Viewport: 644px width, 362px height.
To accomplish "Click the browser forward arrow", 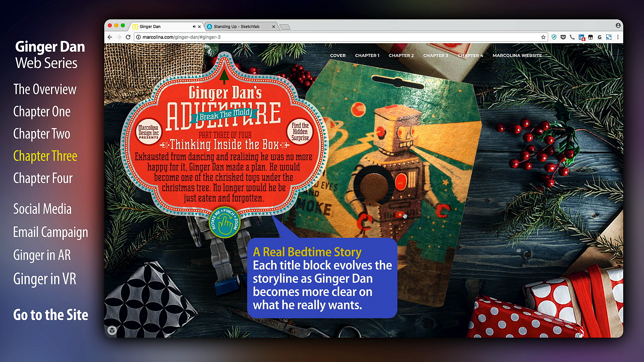I will point(119,37).
